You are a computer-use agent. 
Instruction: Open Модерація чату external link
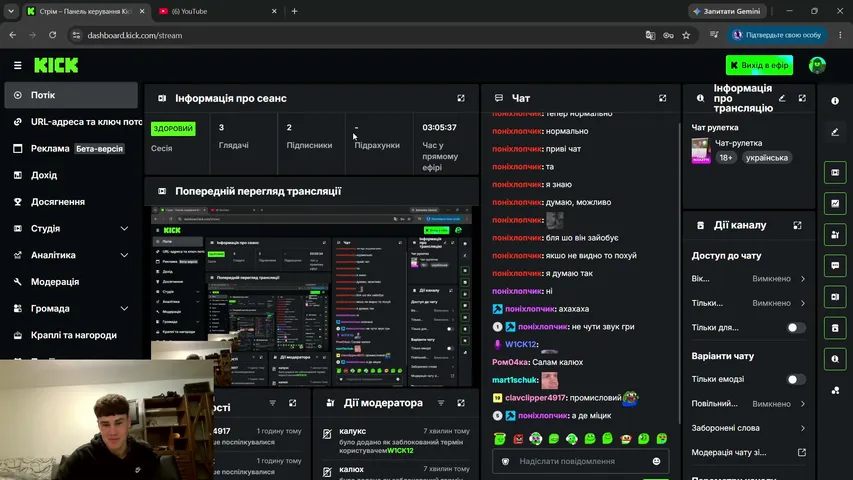point(802,452)
